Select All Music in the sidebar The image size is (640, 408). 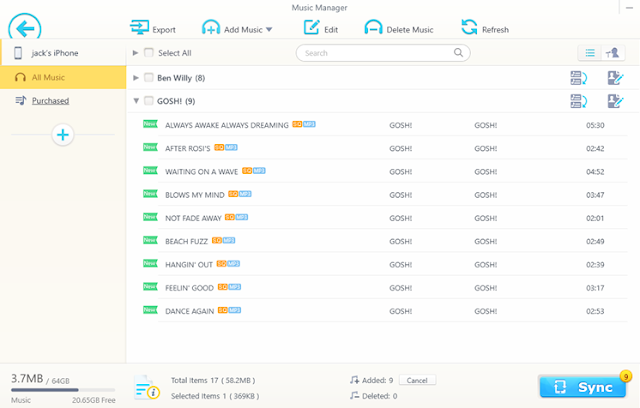[x=63, y=77]
